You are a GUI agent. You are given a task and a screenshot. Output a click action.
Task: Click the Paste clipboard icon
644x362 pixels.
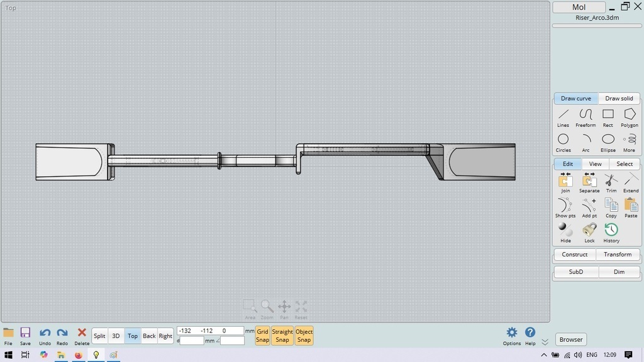(x=631, y=208)
